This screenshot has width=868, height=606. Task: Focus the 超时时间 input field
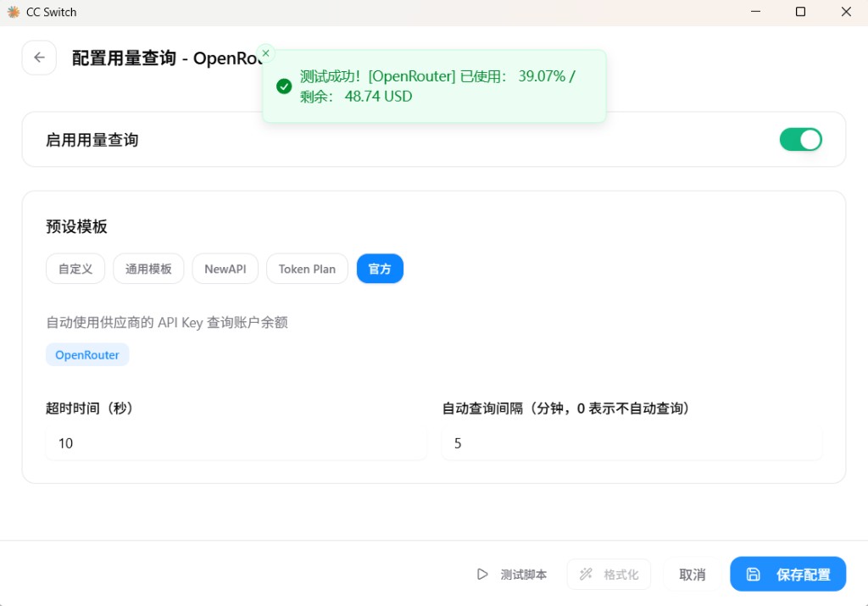[x=236, y=443]
